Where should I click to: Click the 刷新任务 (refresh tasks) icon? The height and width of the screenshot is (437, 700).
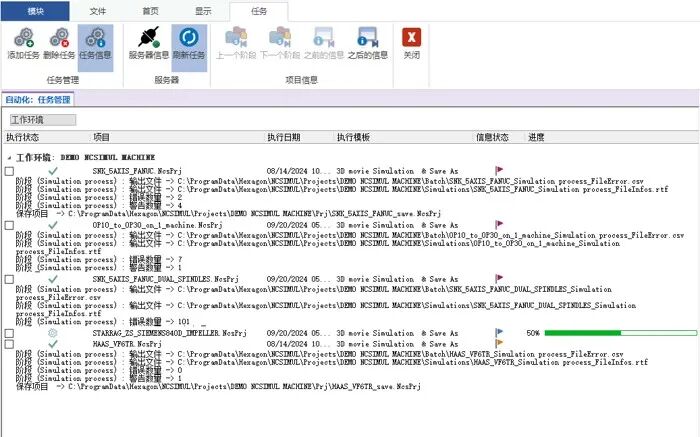pos(189,37)
